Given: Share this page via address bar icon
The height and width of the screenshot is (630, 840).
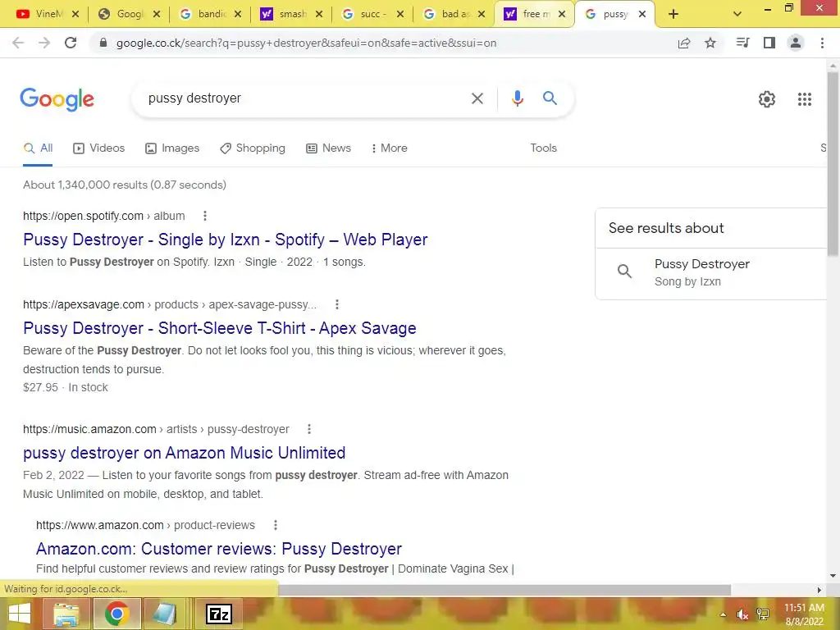Looking at the screenshot, I should coord(684,43).
